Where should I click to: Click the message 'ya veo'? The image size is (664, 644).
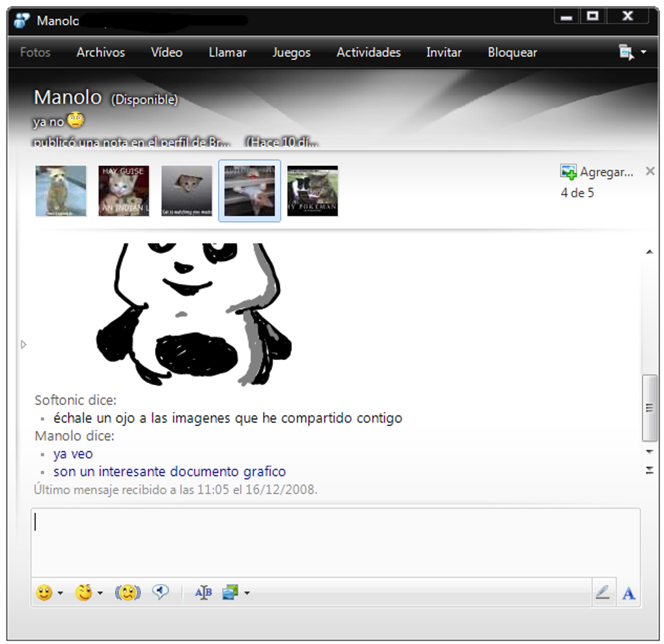tap(73, 454)
